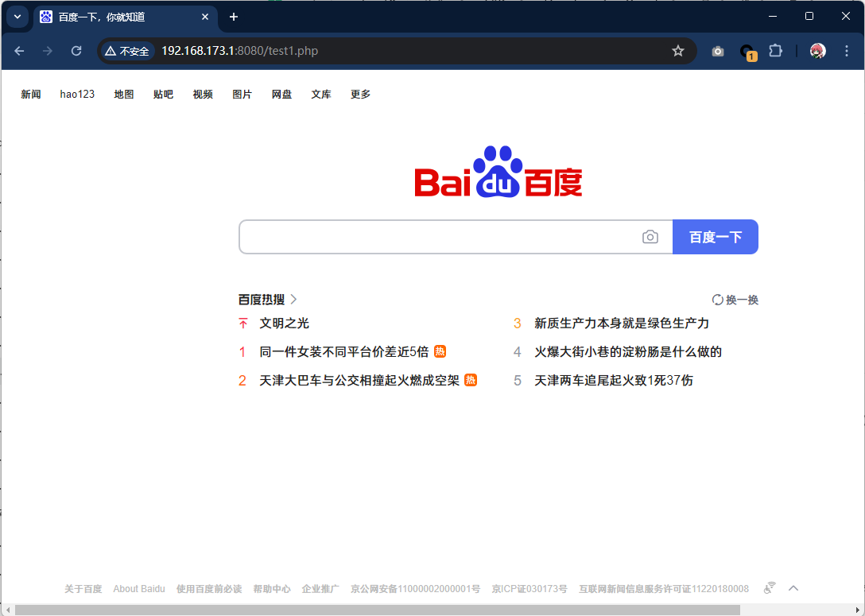Click the camera image-search icon in search box
Image resolution: width=865 pixels, height=616 pixels.
650,237
